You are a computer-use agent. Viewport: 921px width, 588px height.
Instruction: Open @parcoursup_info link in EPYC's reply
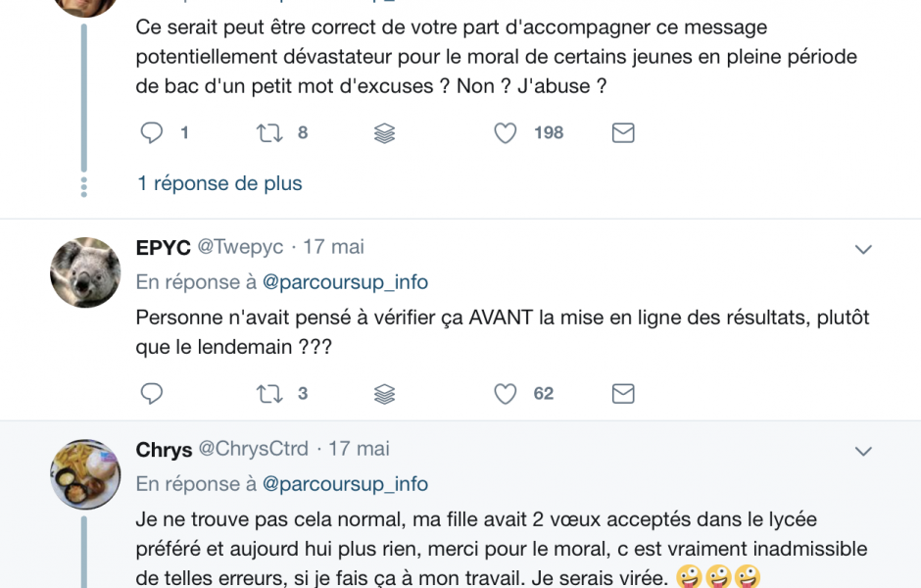pos(345,282)
